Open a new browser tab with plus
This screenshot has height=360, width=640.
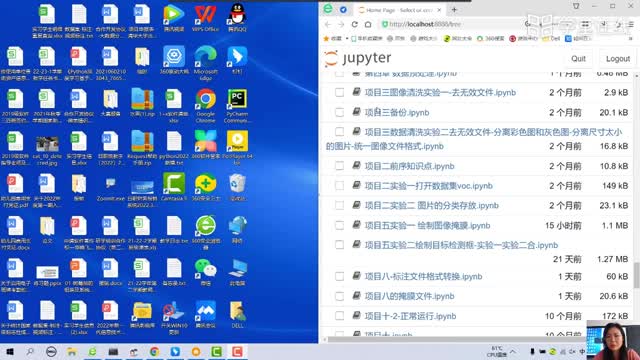click(454, 10)
